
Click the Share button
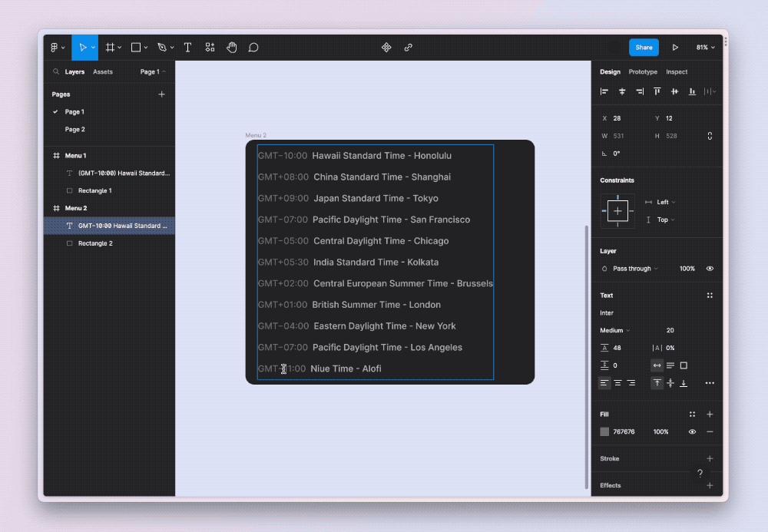click(644, 48)
